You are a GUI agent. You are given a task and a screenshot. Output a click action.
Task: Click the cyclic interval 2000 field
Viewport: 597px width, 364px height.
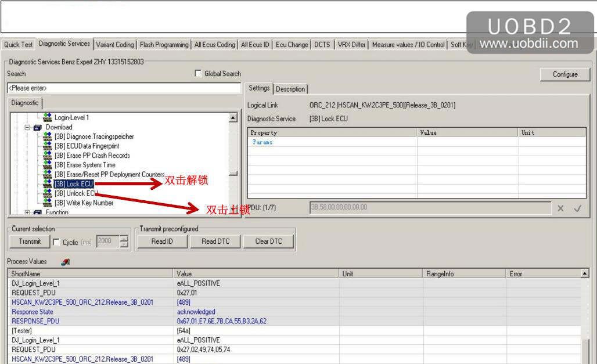click(x=108, y=241)
